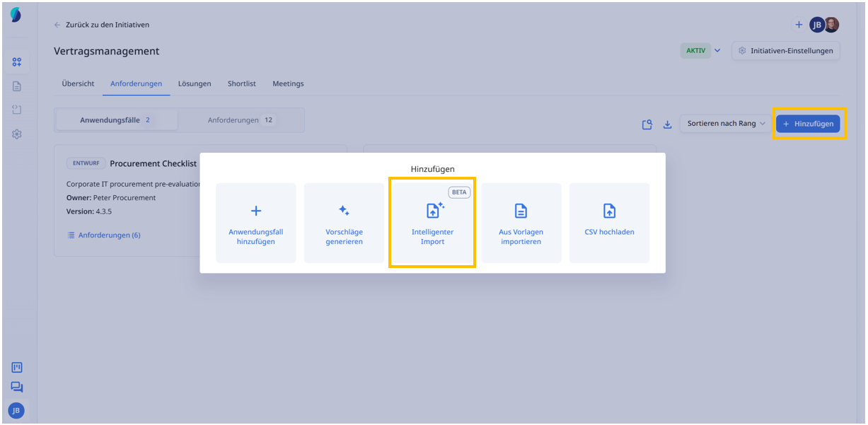
Task: Open the initiatives grid icon in sidebar
Action: (x=17, y=62)
